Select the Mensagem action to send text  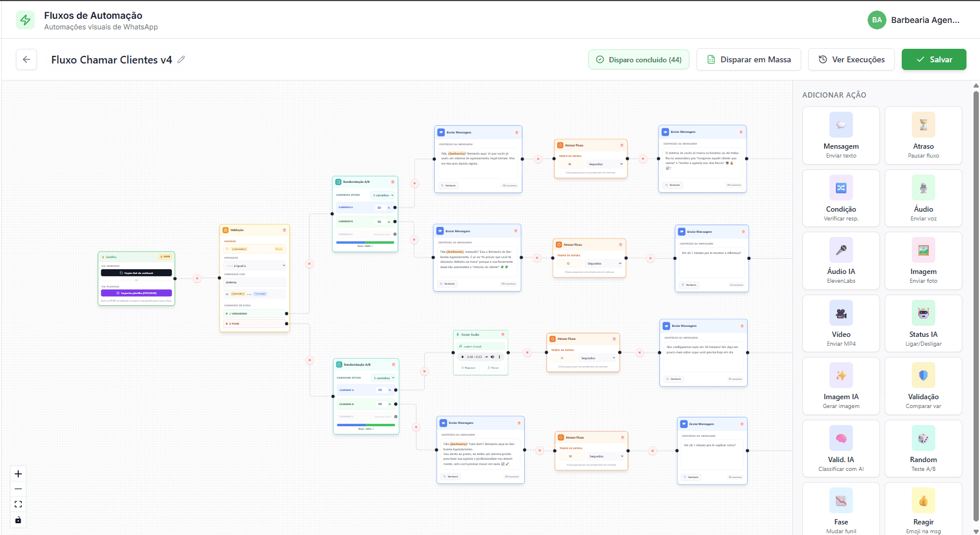(841, 135)
